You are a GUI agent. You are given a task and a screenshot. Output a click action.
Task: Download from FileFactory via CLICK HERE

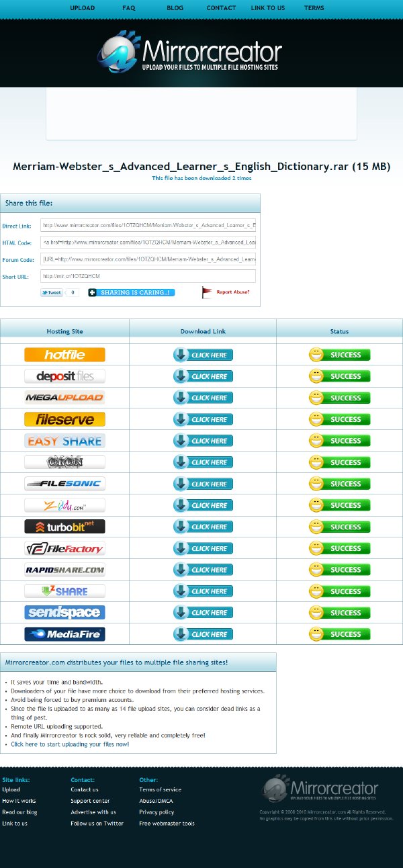pos(203,548)
